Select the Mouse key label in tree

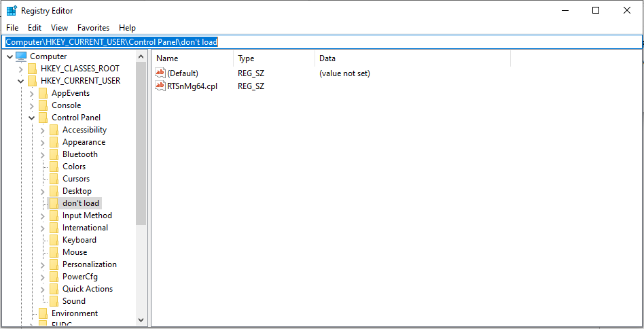[75, 252]
